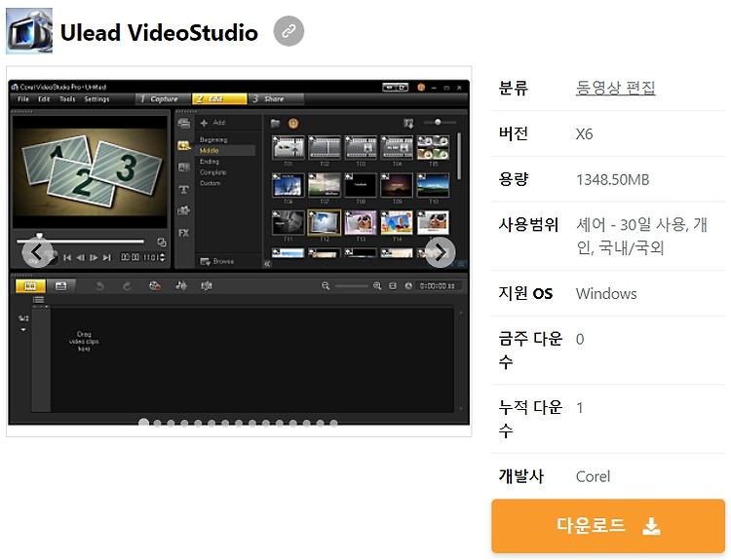Viewport: 731px width, 560px height.
Task: Select the Instant Project library icon
Action: coord(183,146)
